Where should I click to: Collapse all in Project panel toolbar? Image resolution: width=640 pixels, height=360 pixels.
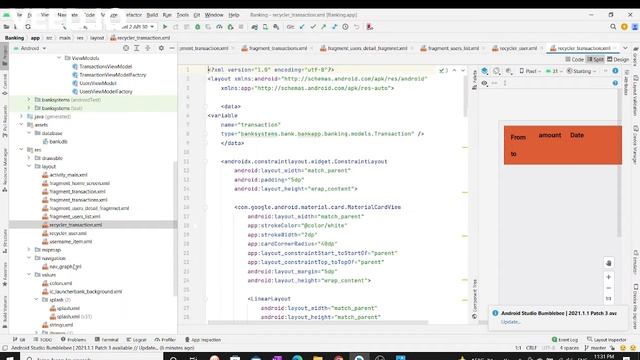tap(148, 48)
